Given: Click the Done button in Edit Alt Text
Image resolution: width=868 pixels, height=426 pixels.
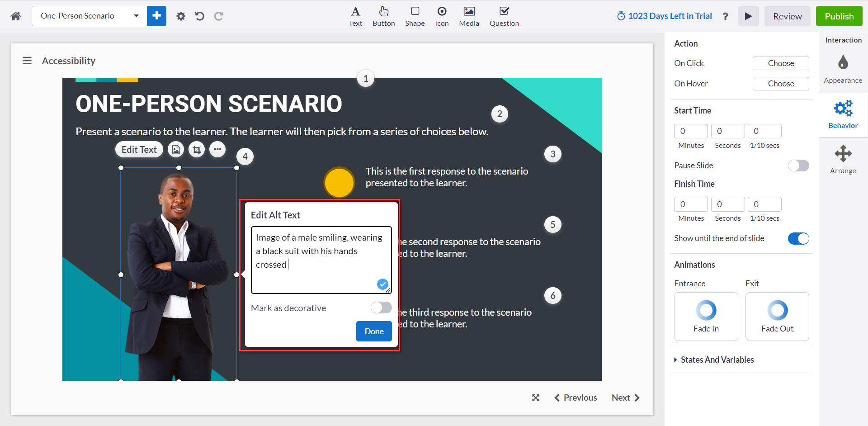Looking at the screenshot, I should [x=374, y=331].
